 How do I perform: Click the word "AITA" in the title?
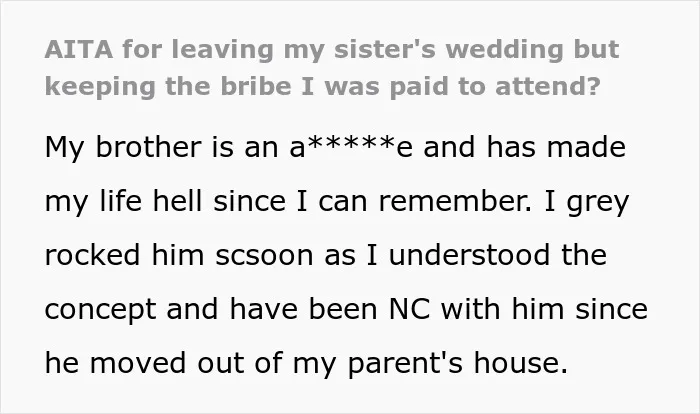(79, 49)
